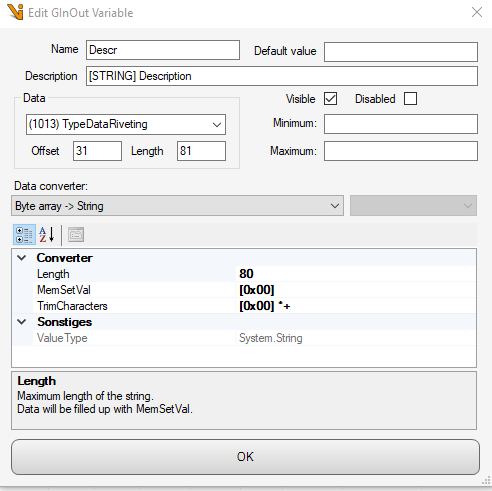Viewport: 492px width, 491px height.
Task: Open the greyed secondary converter dropdown
Action: coord(413,206)
